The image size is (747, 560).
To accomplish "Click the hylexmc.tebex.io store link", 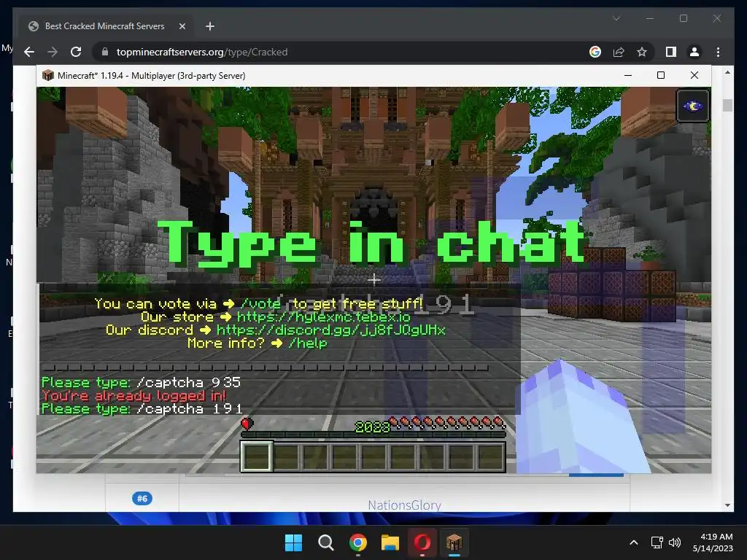I will [323, 316].
